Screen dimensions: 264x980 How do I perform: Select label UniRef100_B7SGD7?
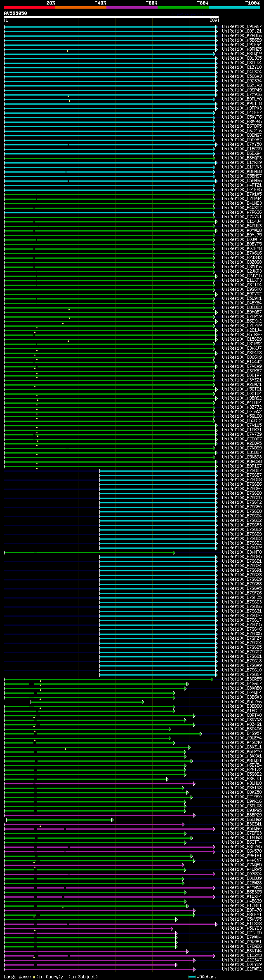242,471
